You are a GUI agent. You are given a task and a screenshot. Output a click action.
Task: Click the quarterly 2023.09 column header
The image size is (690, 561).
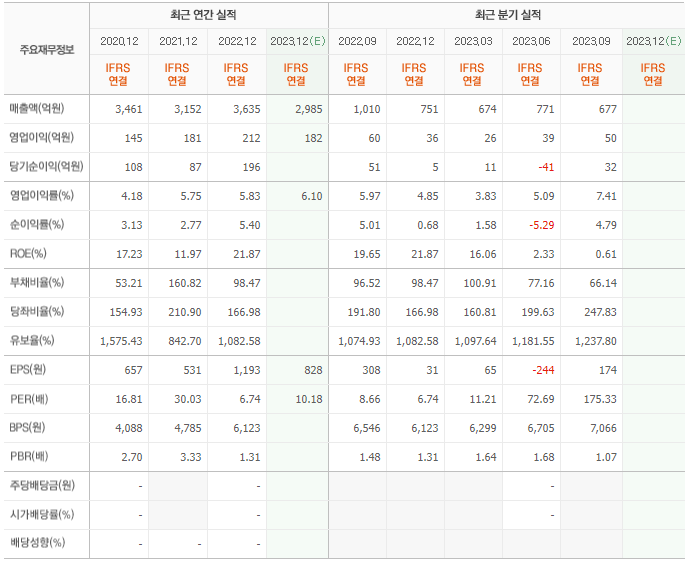(x=591, y=41)
